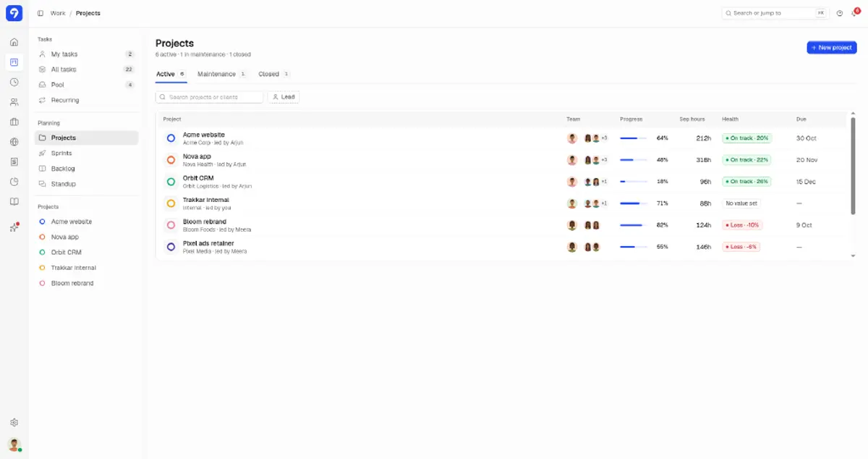Open Acme website from sidebar projects

click(86, 222)
